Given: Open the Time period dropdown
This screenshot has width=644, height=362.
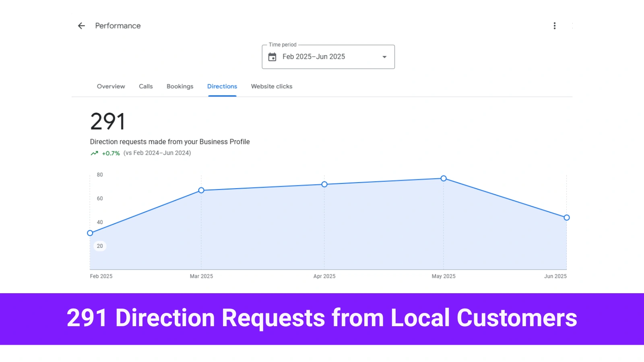Looking at the screenshot, I should pos(328,57).
